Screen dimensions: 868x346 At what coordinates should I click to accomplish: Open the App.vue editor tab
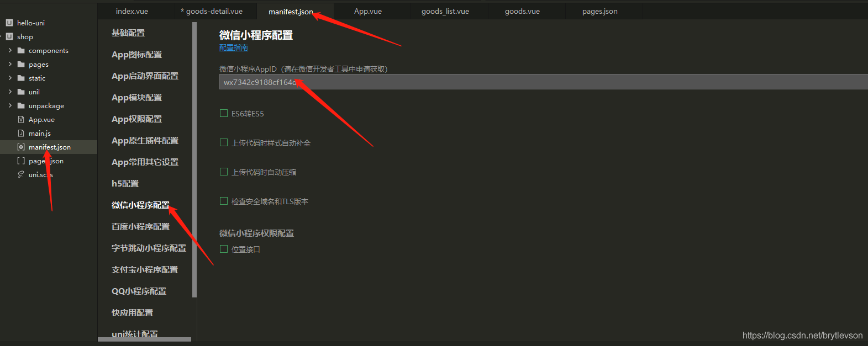368,11
